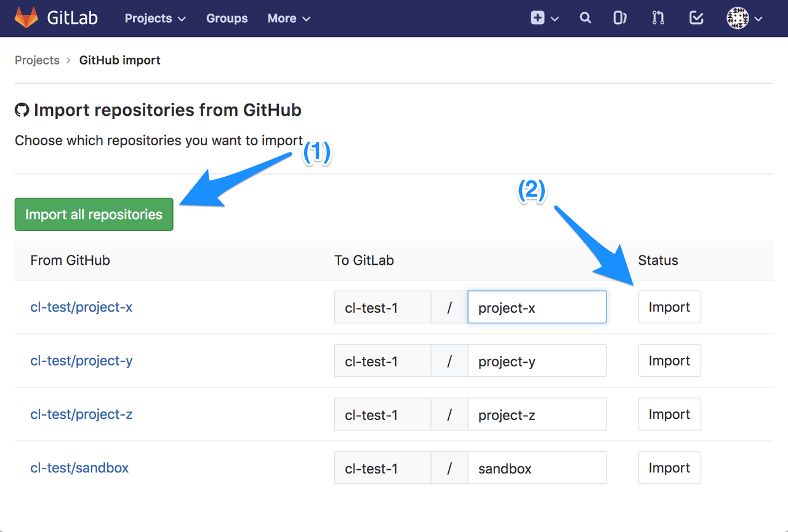This screenshot has height=532, width=788.
Task: Import the project-z repository
Action: tap(669, 414)
